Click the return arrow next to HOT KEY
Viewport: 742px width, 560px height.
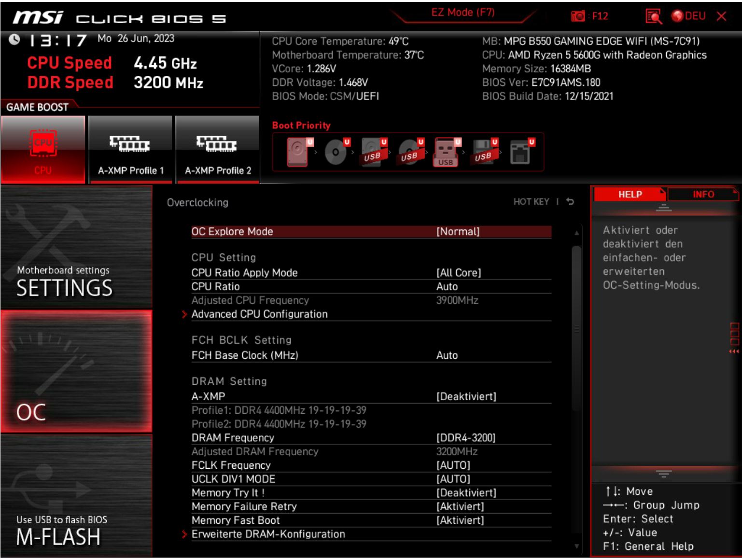click(570, 202)
